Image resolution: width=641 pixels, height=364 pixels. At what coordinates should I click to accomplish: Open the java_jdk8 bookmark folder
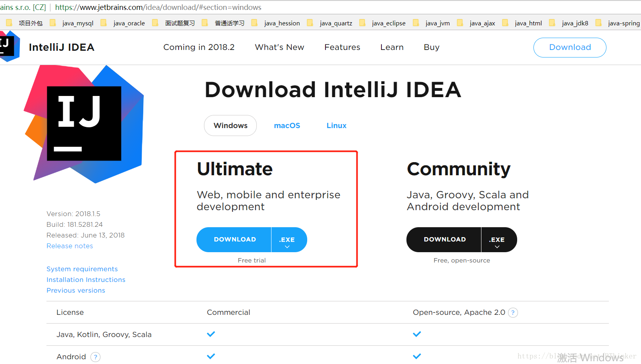click(569, 23)
